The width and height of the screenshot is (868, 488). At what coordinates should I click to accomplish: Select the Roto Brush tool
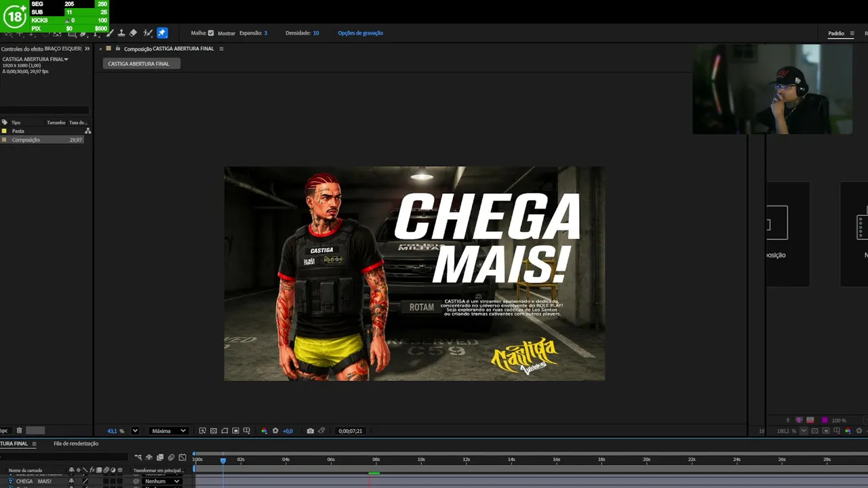tap(147, 33)
